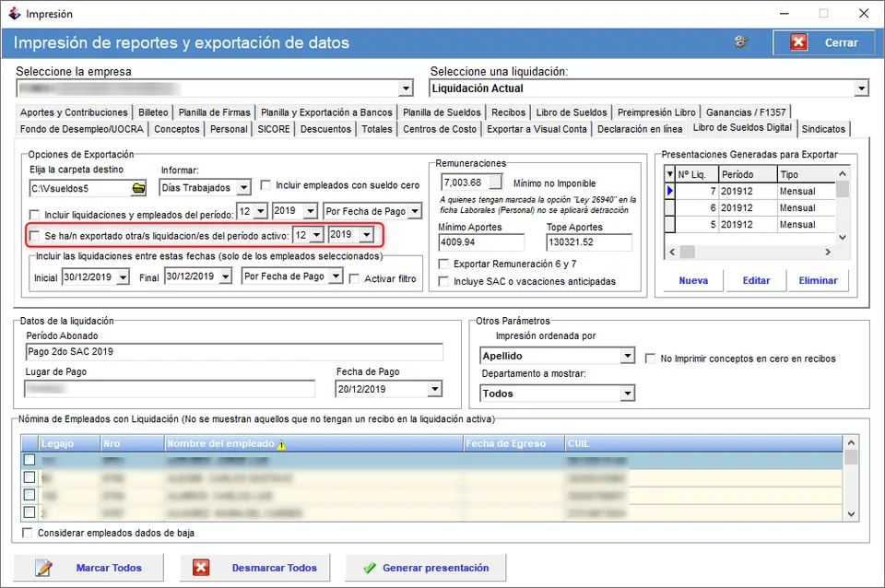Expand Seleccione una liquidación combo box

[861, 88]
